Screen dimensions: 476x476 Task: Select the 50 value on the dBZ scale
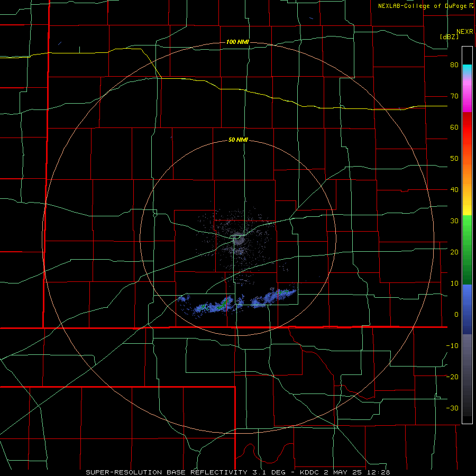click(x=454, y=159)
